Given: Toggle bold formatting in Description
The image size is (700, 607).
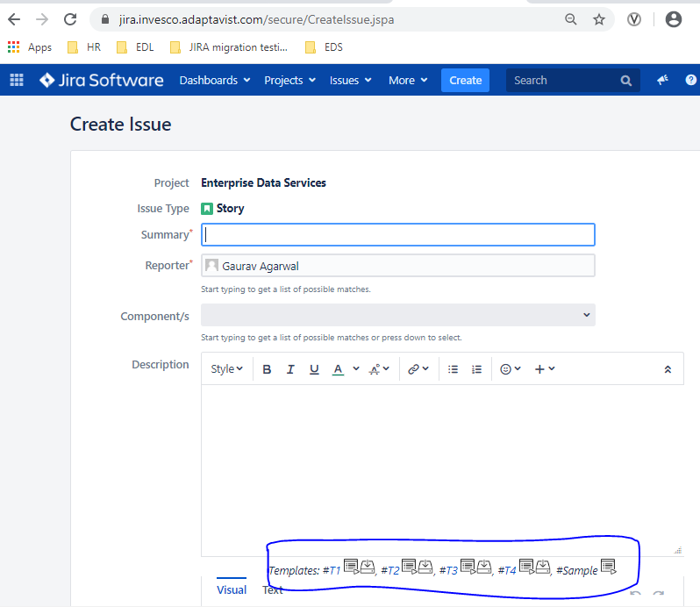Looking at the screenshot, I should click(x=267, y=369).
